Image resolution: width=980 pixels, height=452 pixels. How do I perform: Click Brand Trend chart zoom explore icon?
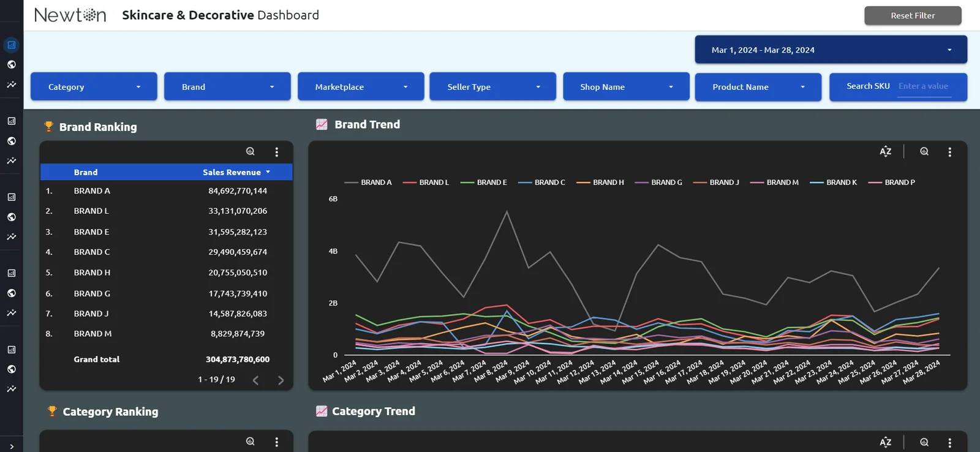tap(924, 152)
